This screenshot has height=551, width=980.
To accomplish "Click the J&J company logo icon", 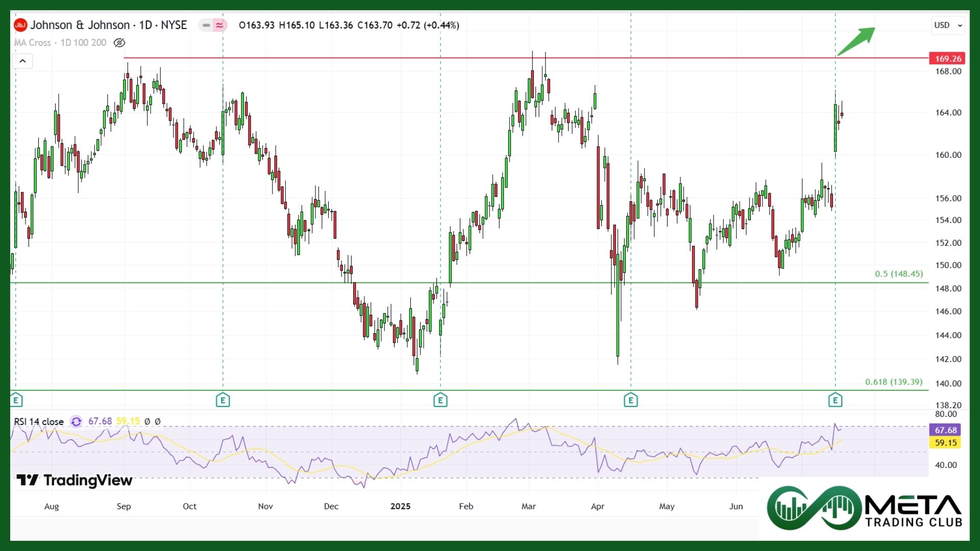I will (20, 25).
